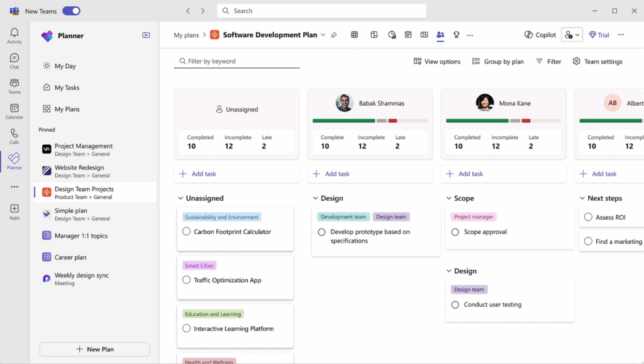Open Design Team Projects plan
644x364 pixels.
pyautogui.click(x=94, y=193)
